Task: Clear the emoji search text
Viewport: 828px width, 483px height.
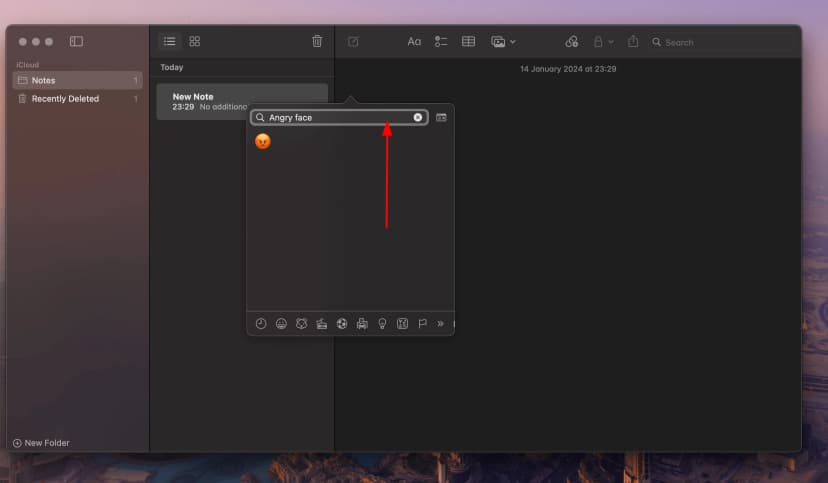Action: coord(418,117)
